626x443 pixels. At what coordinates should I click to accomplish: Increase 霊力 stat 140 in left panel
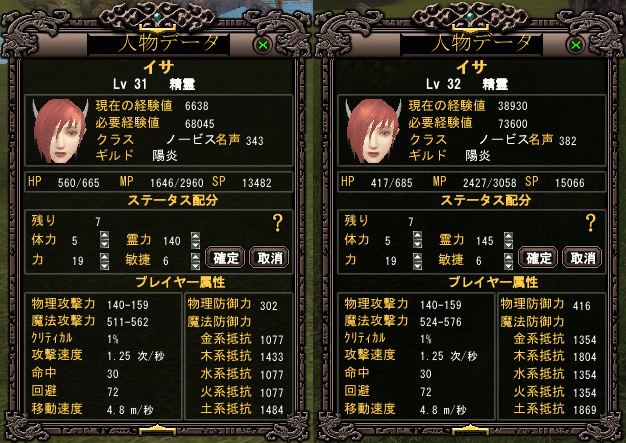point(195,235)
